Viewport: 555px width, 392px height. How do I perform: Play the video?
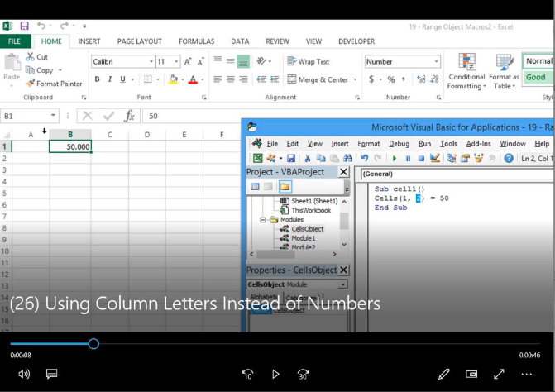[275, 374]
